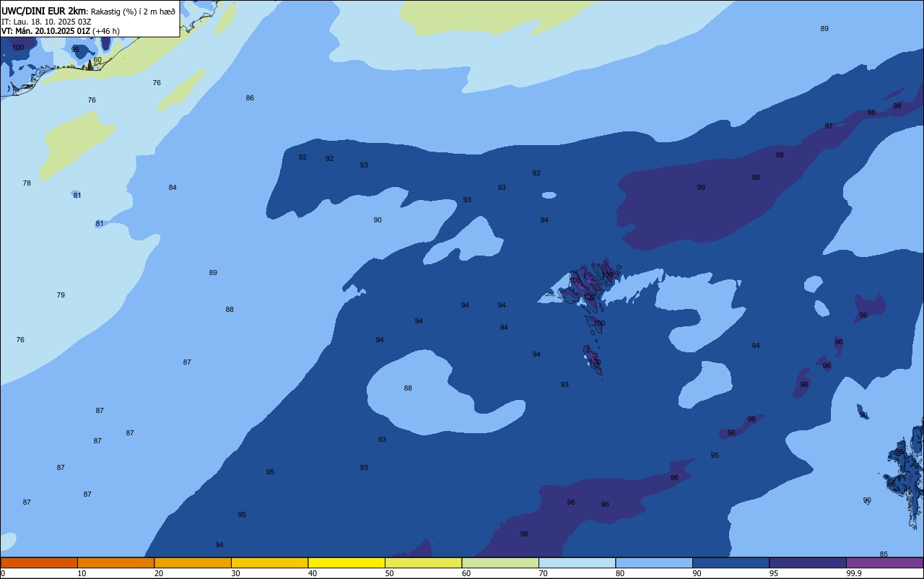Select the 'IT: Lau. 18. 10. 2025 03Z' line

pyautogui.click(x=46, y=22)
